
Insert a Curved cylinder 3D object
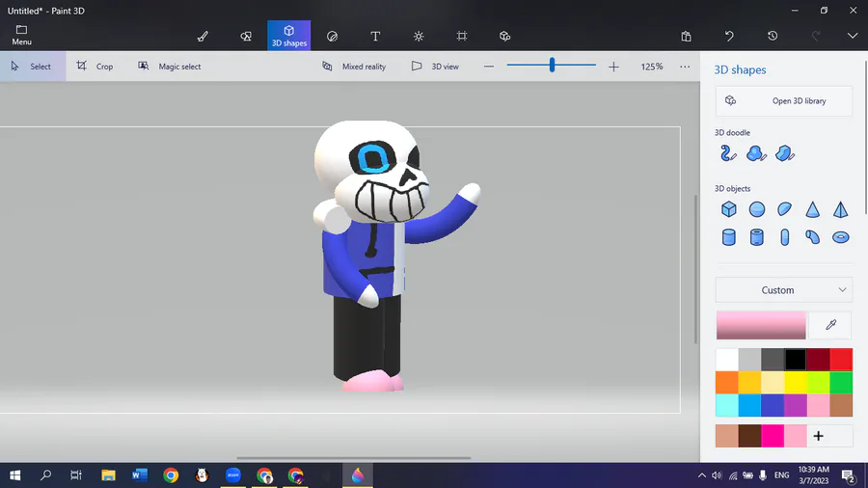click(x=812, y=237)
